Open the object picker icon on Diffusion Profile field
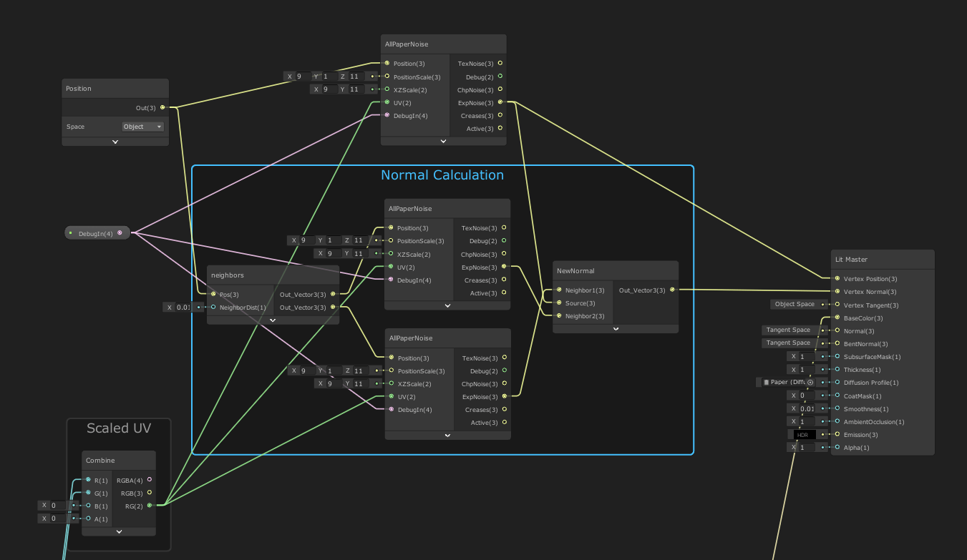The height and width of the screenshot is (560, 967). [x=811, y=382]
